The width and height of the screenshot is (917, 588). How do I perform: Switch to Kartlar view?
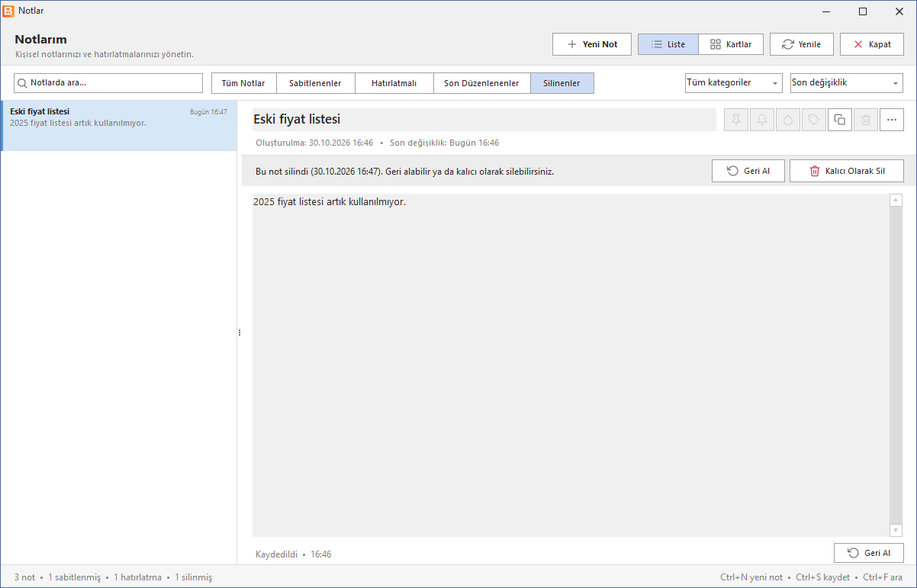pos(731,44)
